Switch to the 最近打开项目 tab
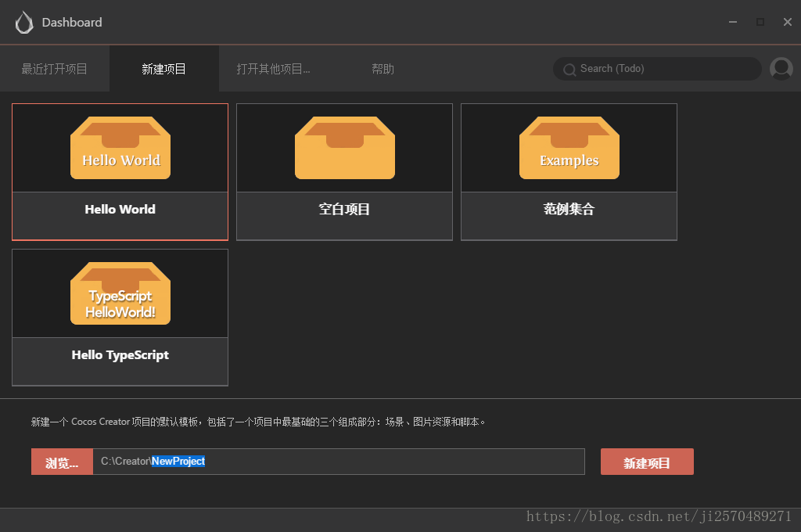801x532 pixels. (55, 69)
